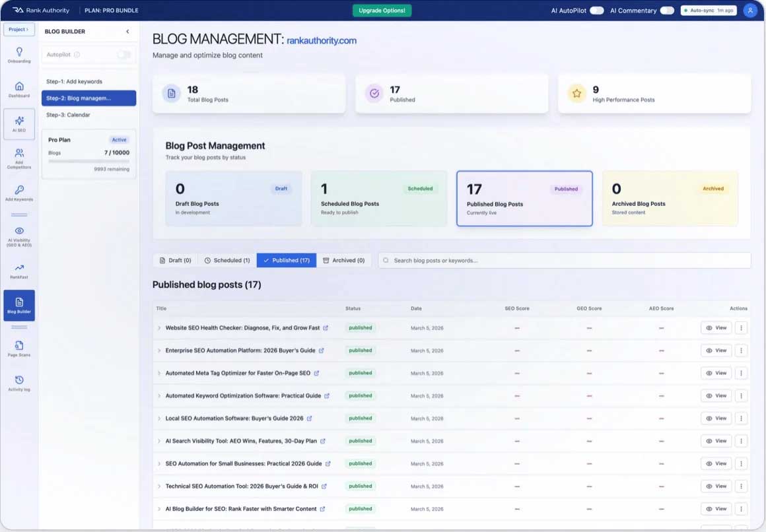
Task: Click the SEO Score column header
Action: [517, 308]
